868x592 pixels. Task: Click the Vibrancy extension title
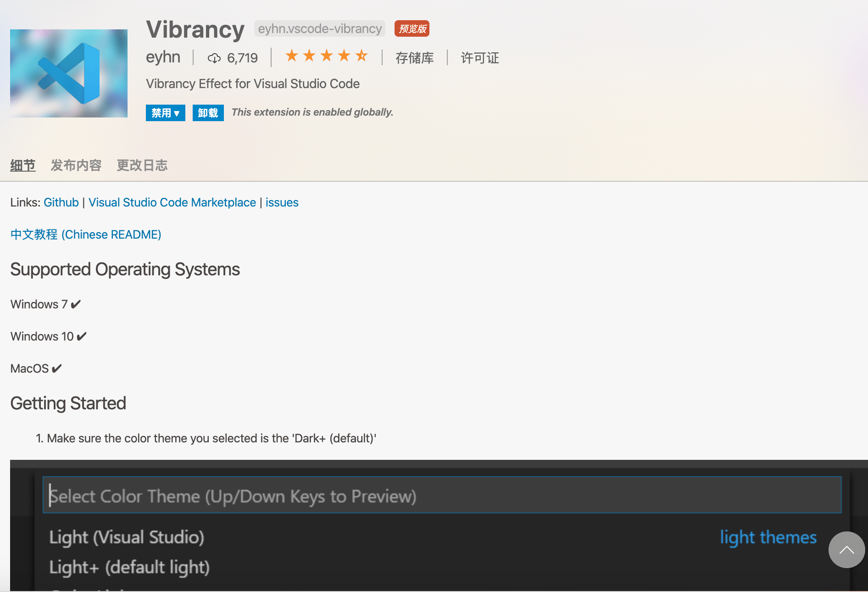point(195,29)
